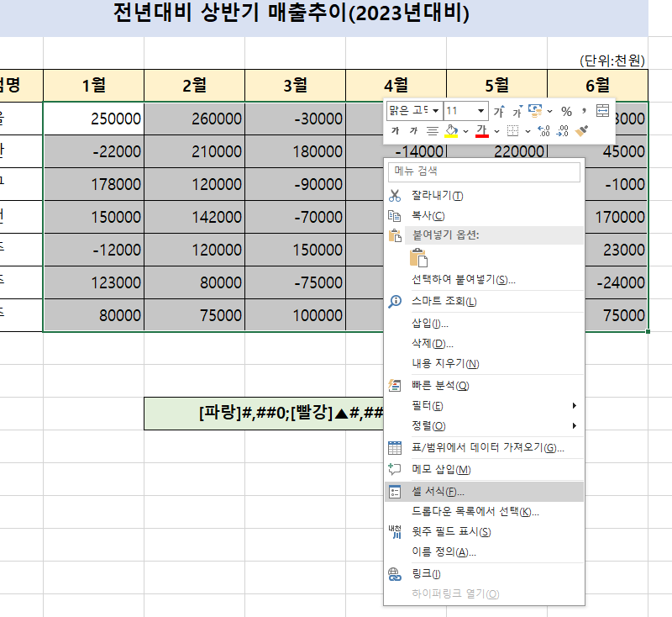
Task: Expand borders dropdown arrow
Action: (x=528, y=131)
